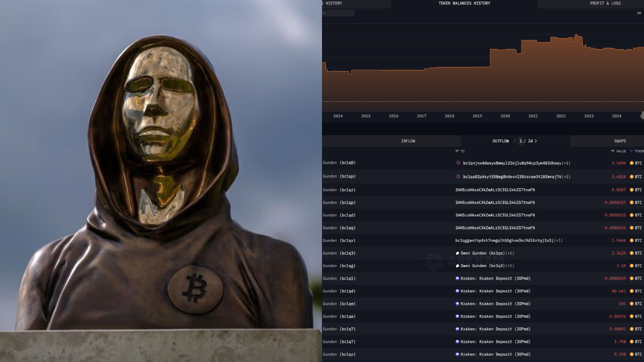
Task: Click Kraken icon in 0.00001 BTC row
Action: click(x=457, y=329)
